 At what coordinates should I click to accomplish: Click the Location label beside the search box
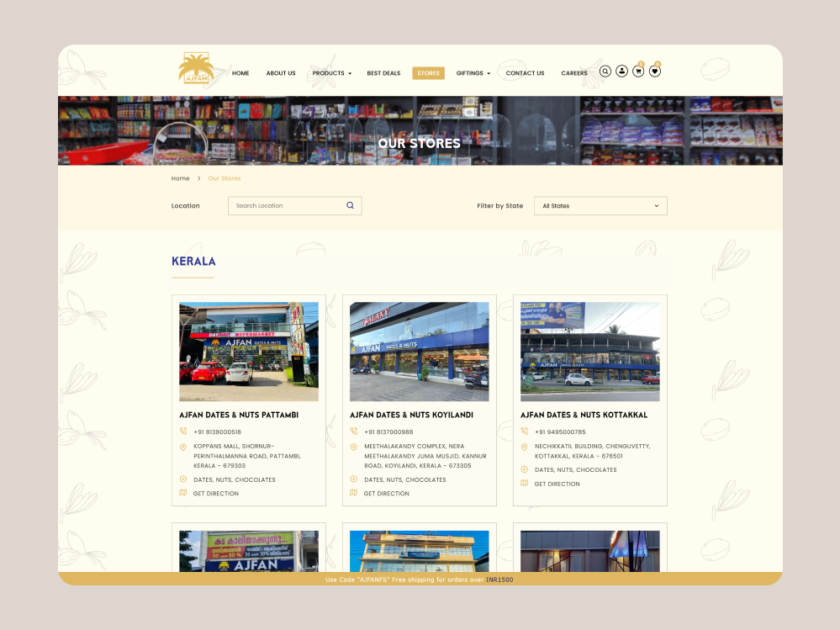pos(185,206)
